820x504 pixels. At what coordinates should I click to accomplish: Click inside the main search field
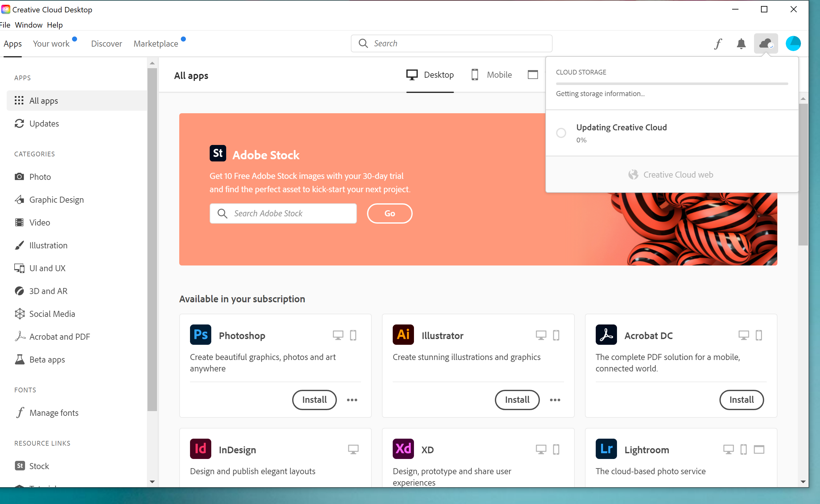tap(450, 43)
